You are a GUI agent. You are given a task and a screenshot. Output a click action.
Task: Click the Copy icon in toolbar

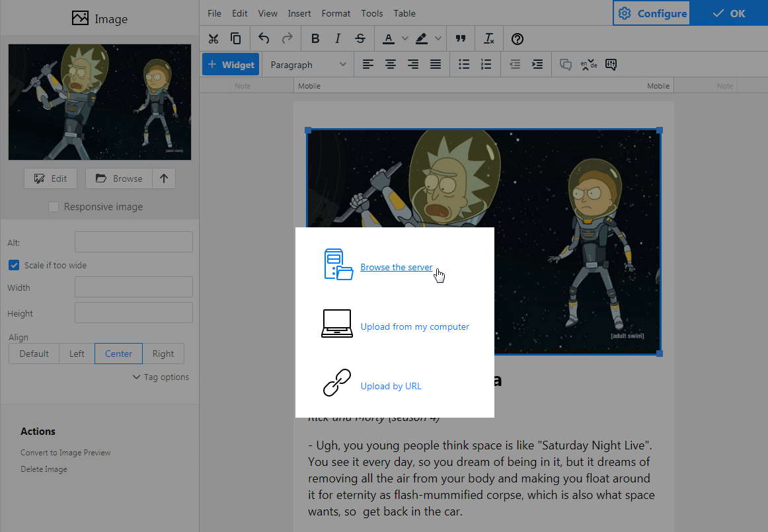click(235, 39)
